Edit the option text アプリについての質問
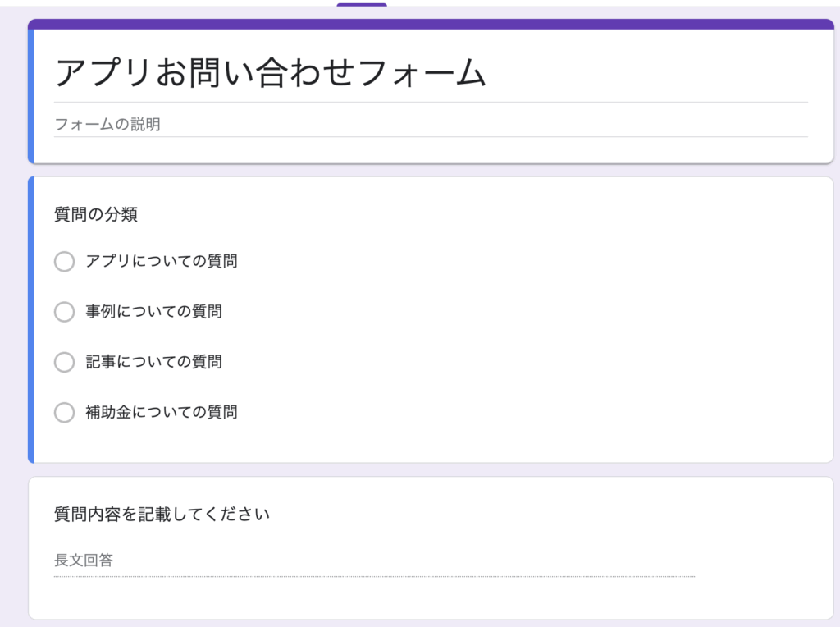The width and height of the screenshot is (840, 627). click(x=162, y=262)
